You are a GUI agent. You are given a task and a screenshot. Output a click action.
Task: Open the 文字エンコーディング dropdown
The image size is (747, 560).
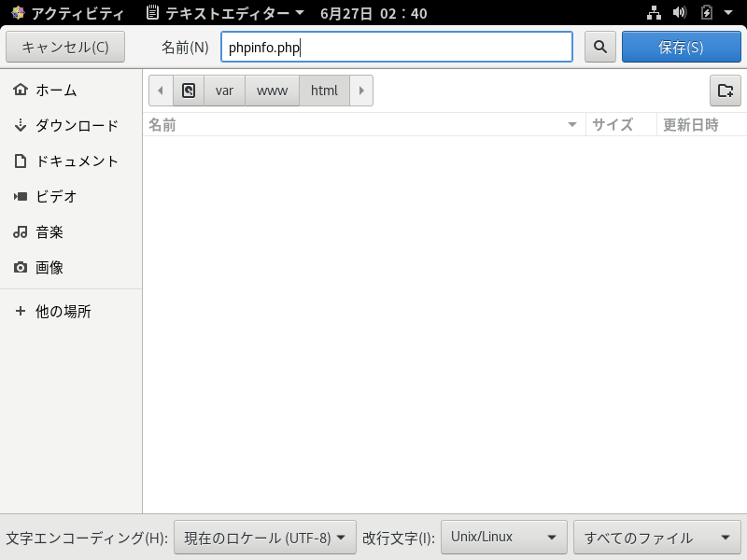point(264,537)
